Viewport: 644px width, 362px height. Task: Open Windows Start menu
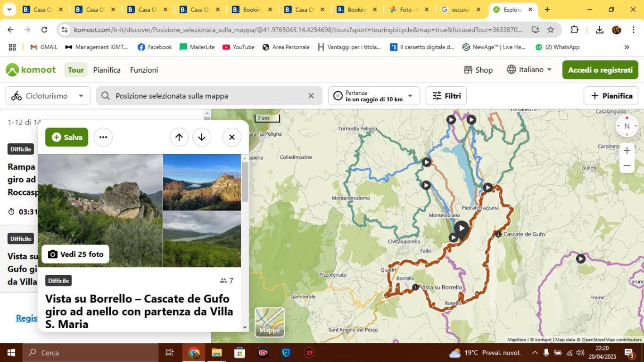(11, 353)
